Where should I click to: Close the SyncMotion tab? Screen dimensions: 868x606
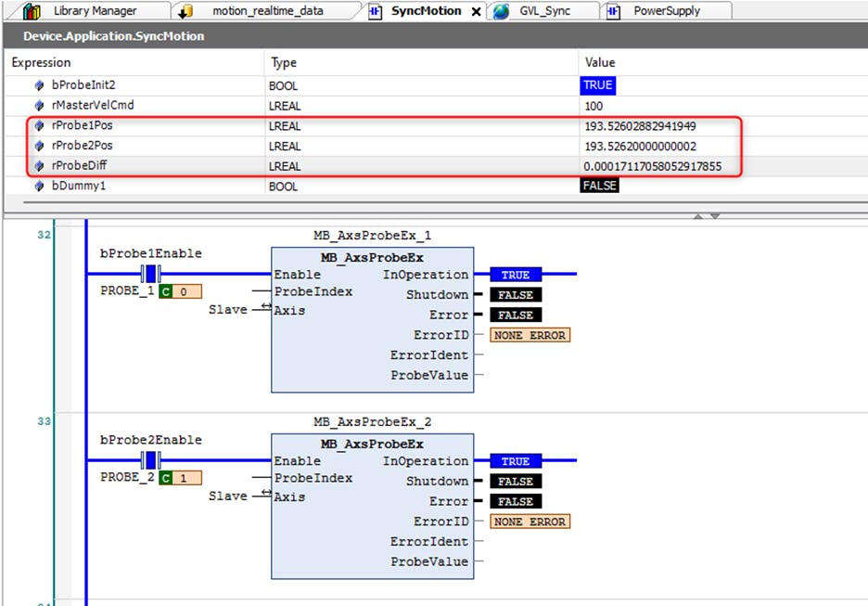477,12
